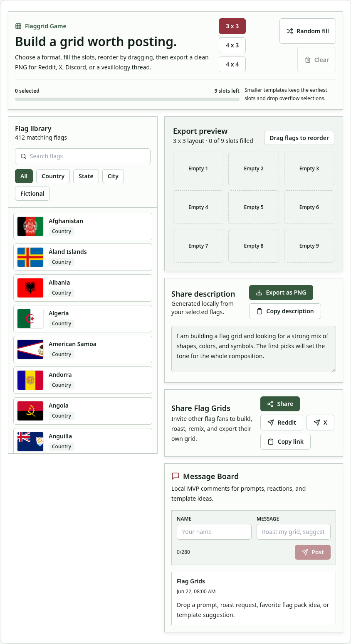The image size is (351, 644).
Task: Click the X label on the share button
Action: click(325, 423)
